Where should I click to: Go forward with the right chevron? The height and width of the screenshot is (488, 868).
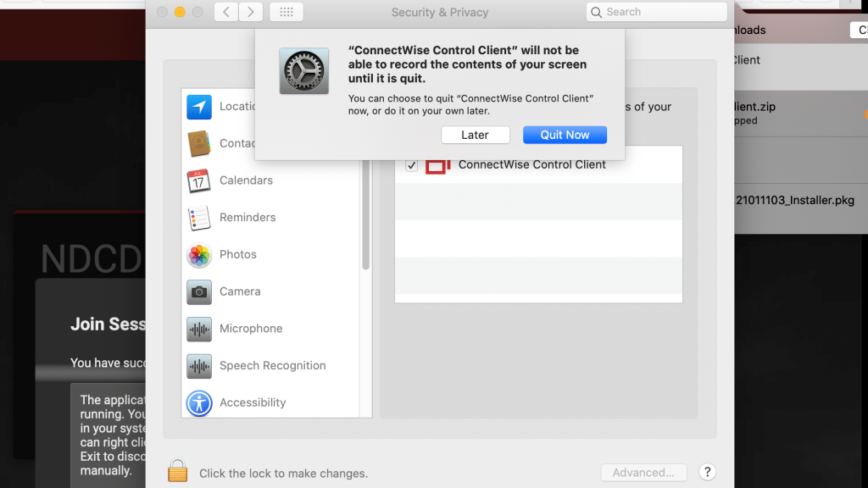pos(250,12)
